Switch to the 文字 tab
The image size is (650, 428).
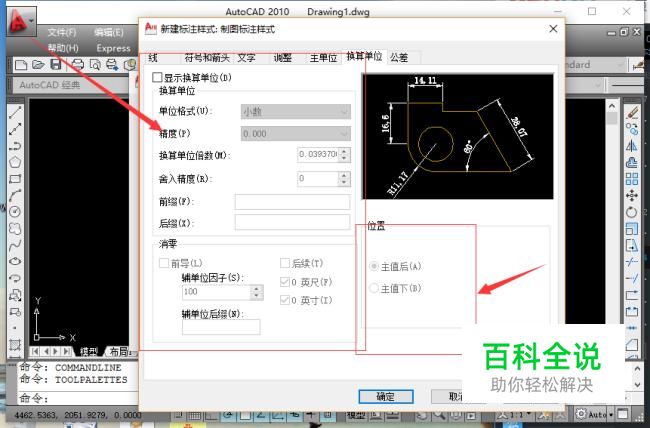point(247,58)
